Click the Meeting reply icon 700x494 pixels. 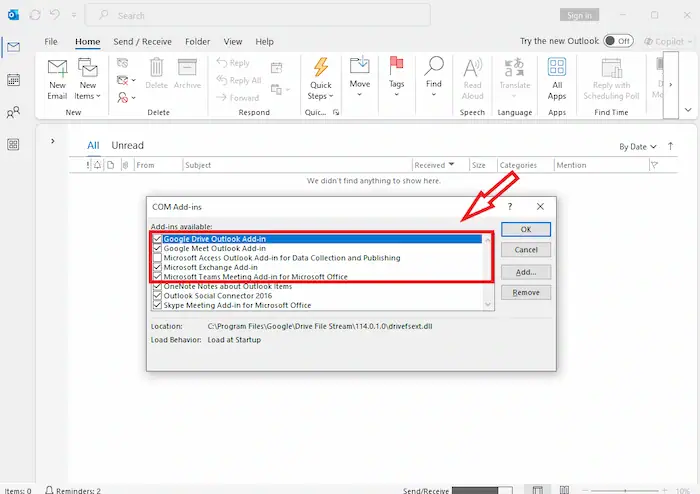[x=276, y=68]
